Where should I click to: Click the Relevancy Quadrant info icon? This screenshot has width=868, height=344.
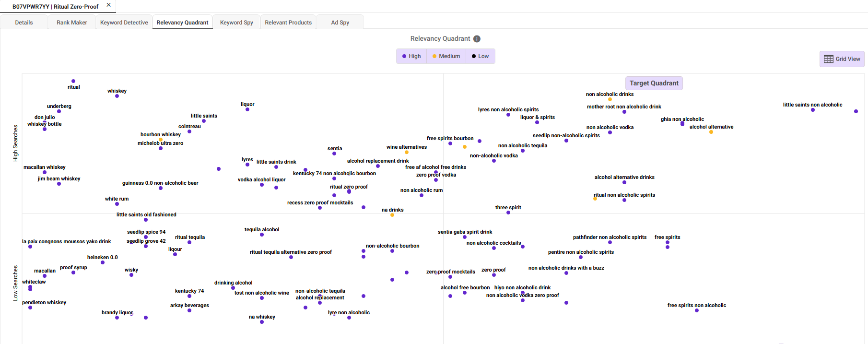477,39
